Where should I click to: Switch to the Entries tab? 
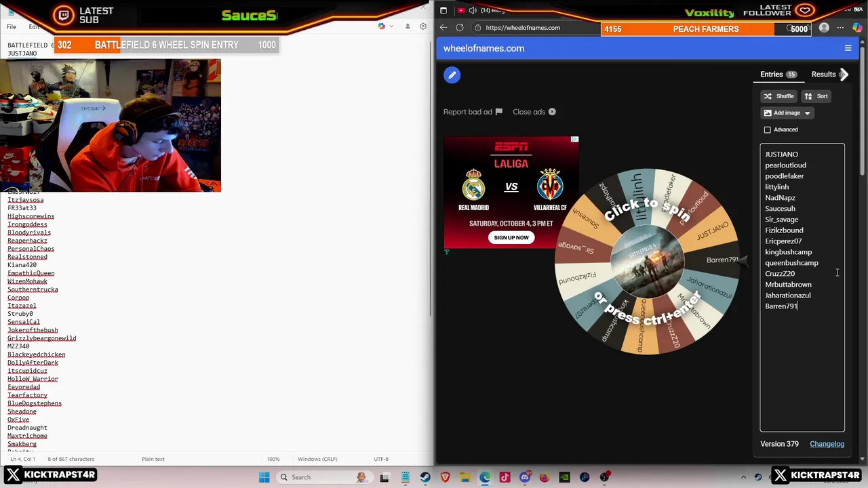coord(778,75)
